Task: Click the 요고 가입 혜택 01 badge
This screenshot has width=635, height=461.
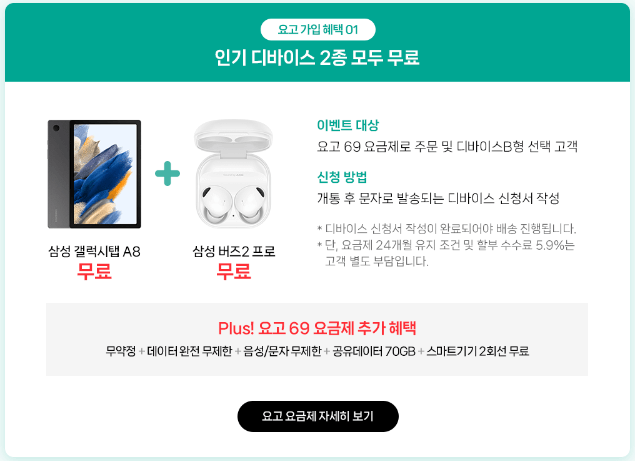Action: tap(318, 30)
